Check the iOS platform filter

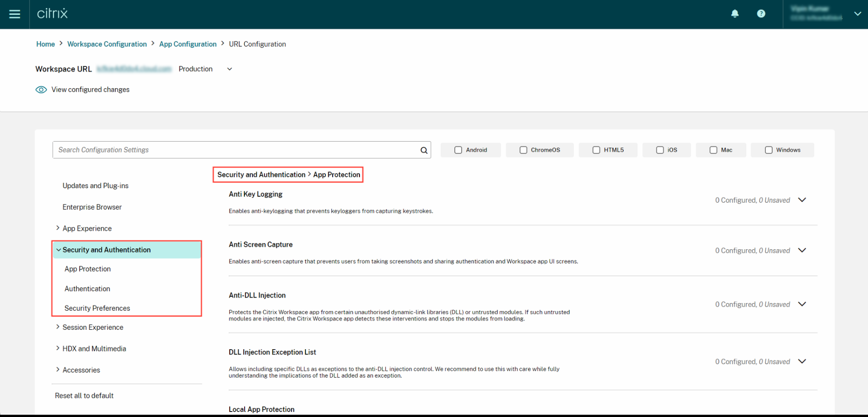pyautogui.click(x=660, y=150)
